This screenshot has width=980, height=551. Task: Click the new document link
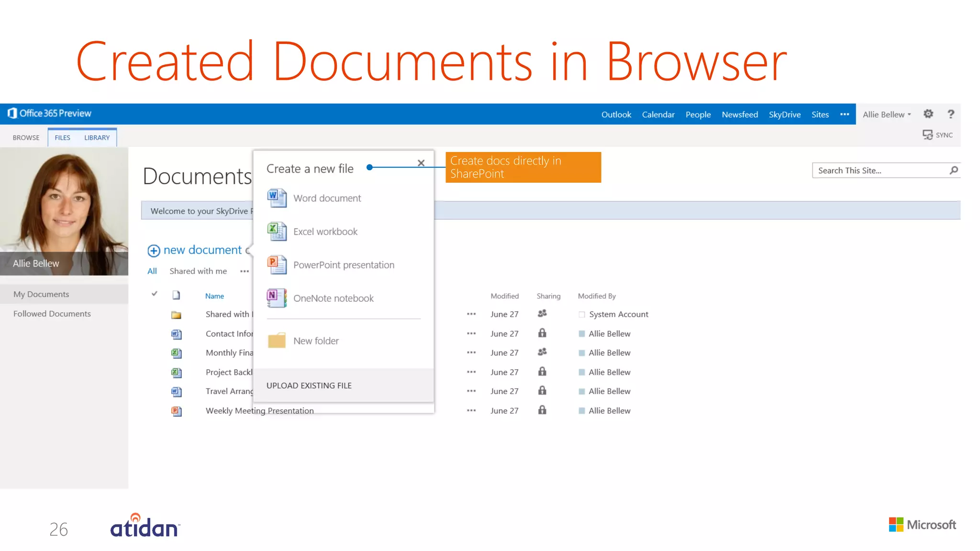[x=202, y=250]
